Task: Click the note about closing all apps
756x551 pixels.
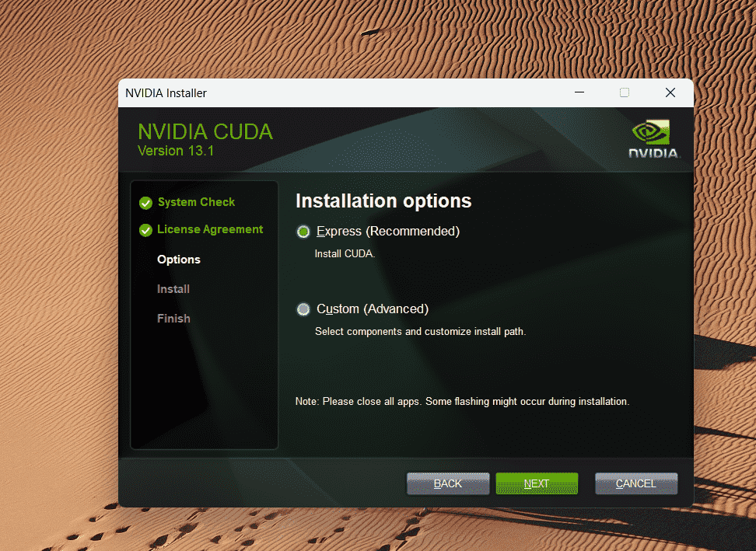Action: coord(462,401)
